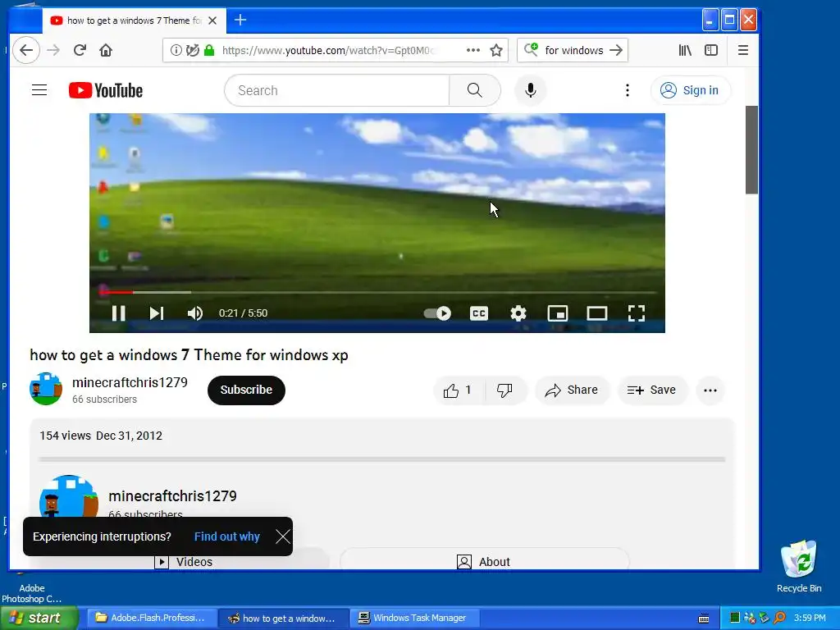Bookmark this page with the star icon

(496, 50)
